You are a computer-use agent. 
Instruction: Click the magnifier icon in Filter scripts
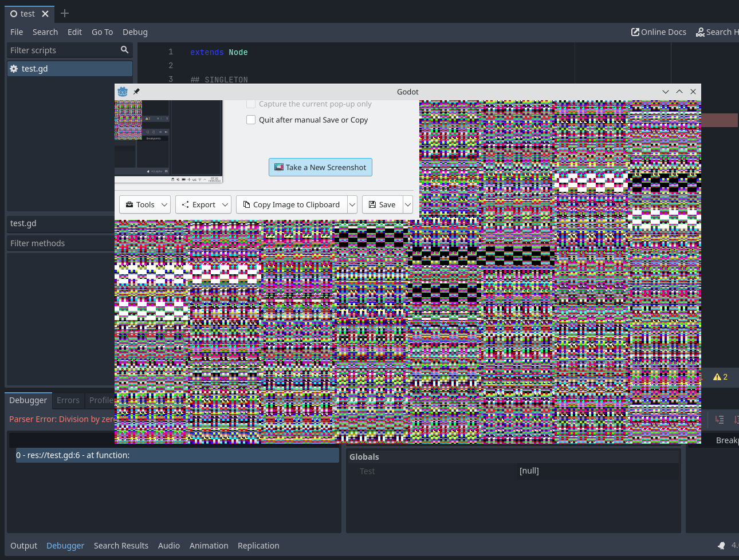pyautogui.click(x=124, y=50)
